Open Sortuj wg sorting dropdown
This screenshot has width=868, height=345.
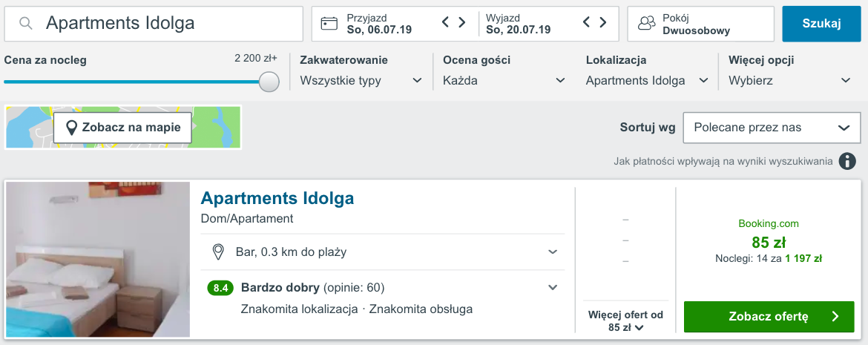click(x=771, y=128)
